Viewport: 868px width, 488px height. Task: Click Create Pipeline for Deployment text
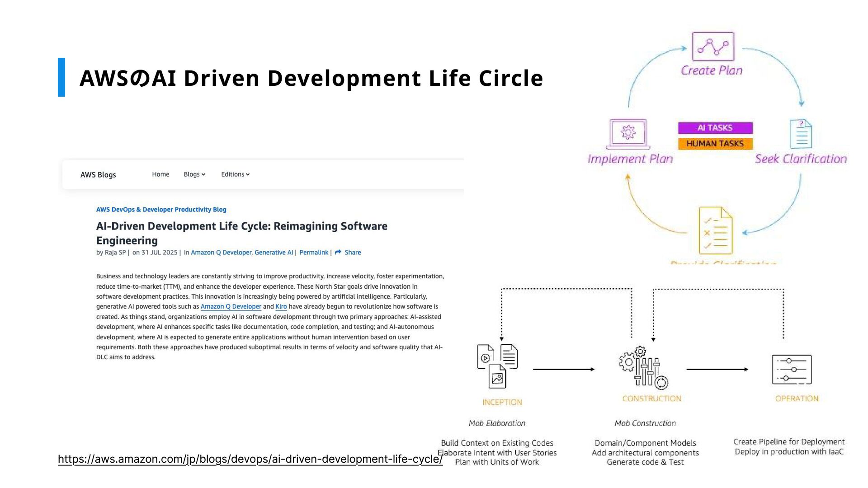789,442
